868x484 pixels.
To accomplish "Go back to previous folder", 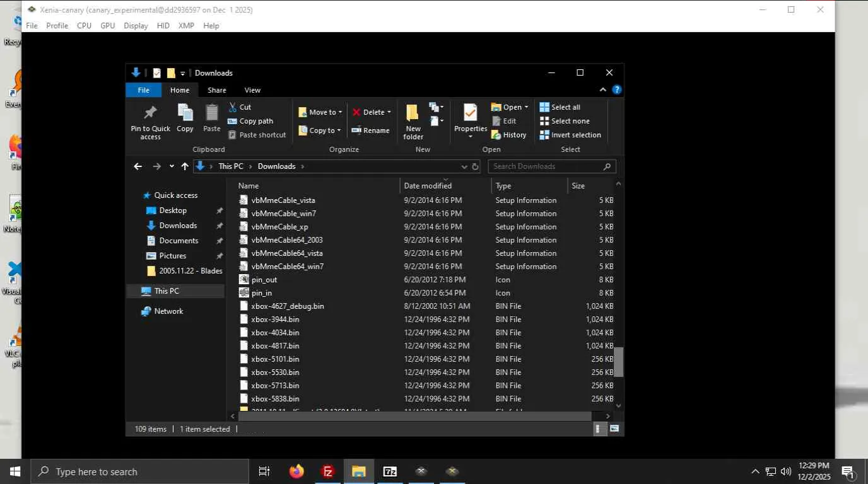I will pos(138,166).
